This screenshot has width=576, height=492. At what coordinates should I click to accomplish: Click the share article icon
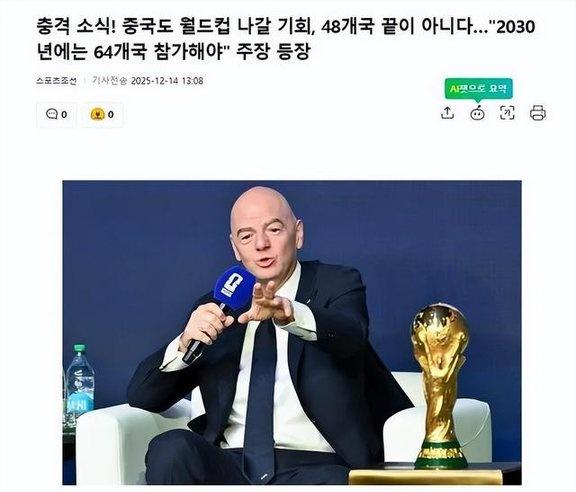447,112
